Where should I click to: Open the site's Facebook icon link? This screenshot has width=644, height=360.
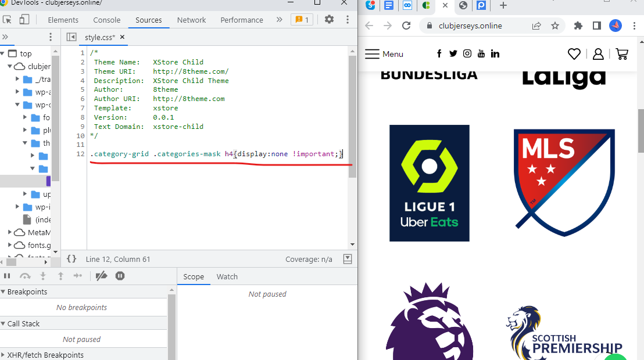439,54
